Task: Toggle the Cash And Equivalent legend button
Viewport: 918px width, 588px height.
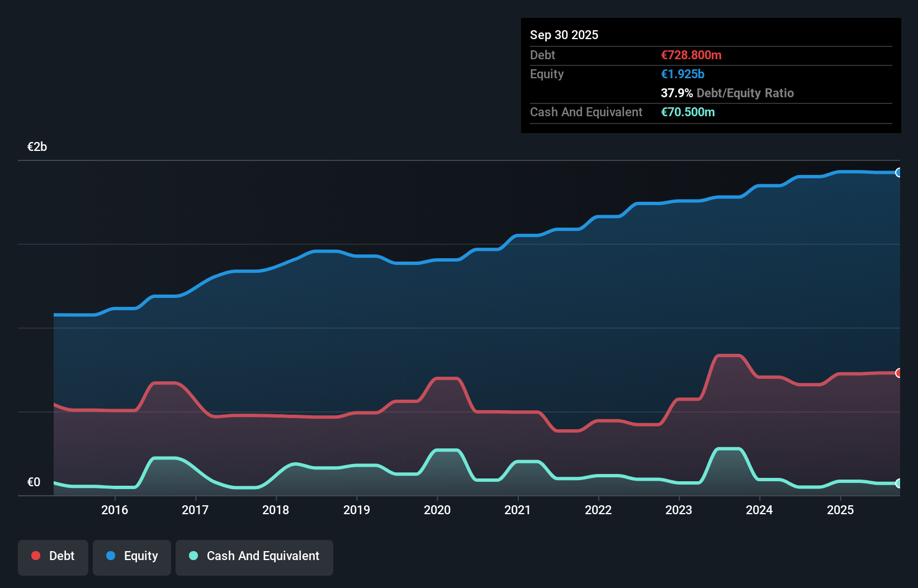Action: 254,557
